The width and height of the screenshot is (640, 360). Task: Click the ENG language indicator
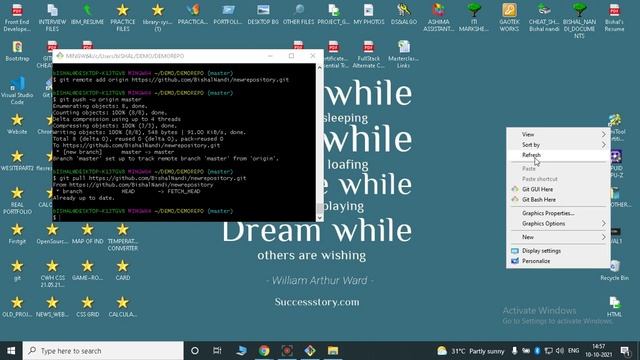pyautogui.click(x=573, y=351)
